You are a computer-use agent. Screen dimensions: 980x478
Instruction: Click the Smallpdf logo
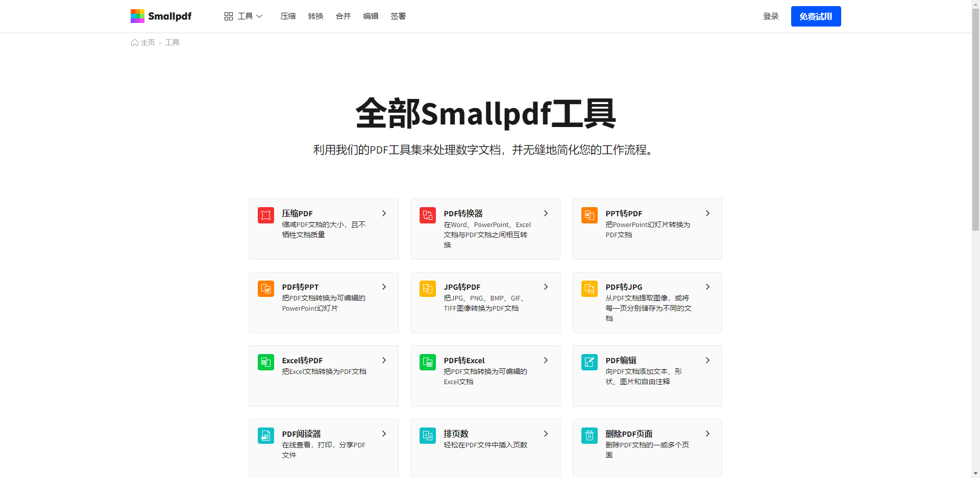click(161, 16)
